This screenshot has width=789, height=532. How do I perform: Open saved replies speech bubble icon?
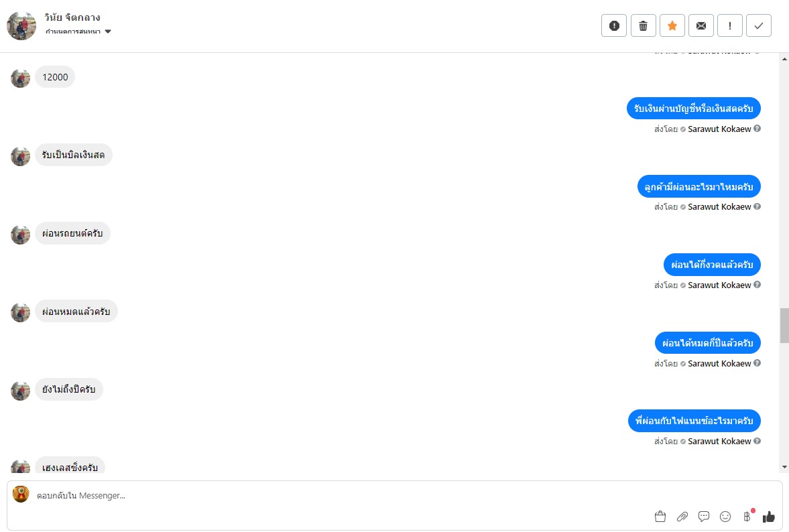[x=704, y=516]
